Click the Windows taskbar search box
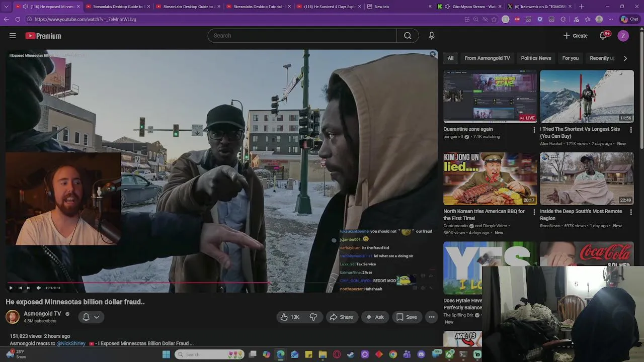Image resolution: width=644 pixels, height=362 pixels. [x=209, y=354]
